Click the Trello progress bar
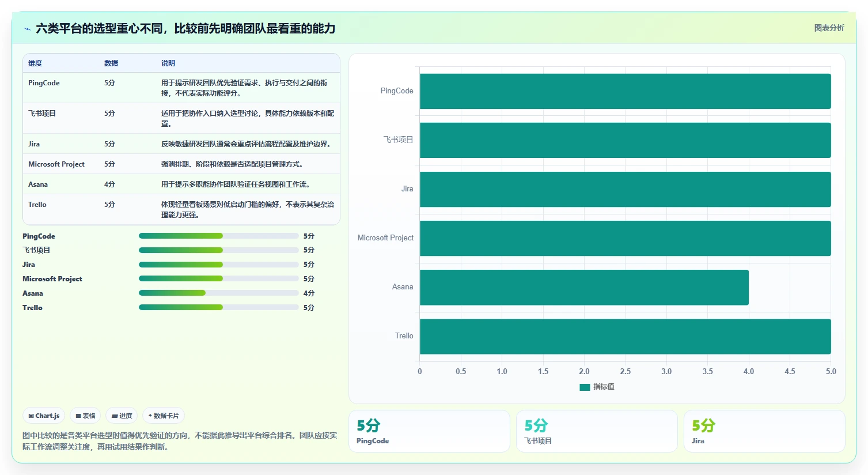868x475 pixels. click(x=219, y=307)
